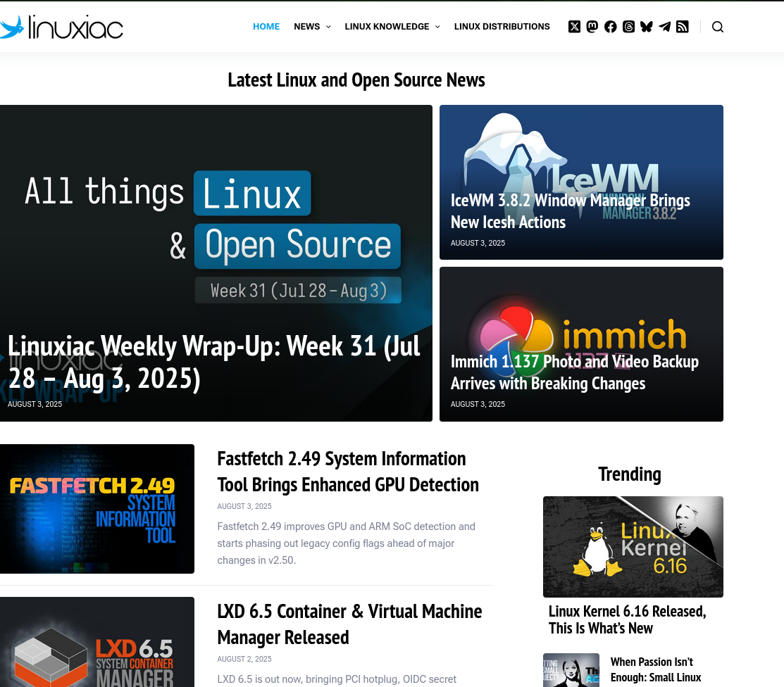Click the Trending section heading
784x687 pixels.
[630, 474]
